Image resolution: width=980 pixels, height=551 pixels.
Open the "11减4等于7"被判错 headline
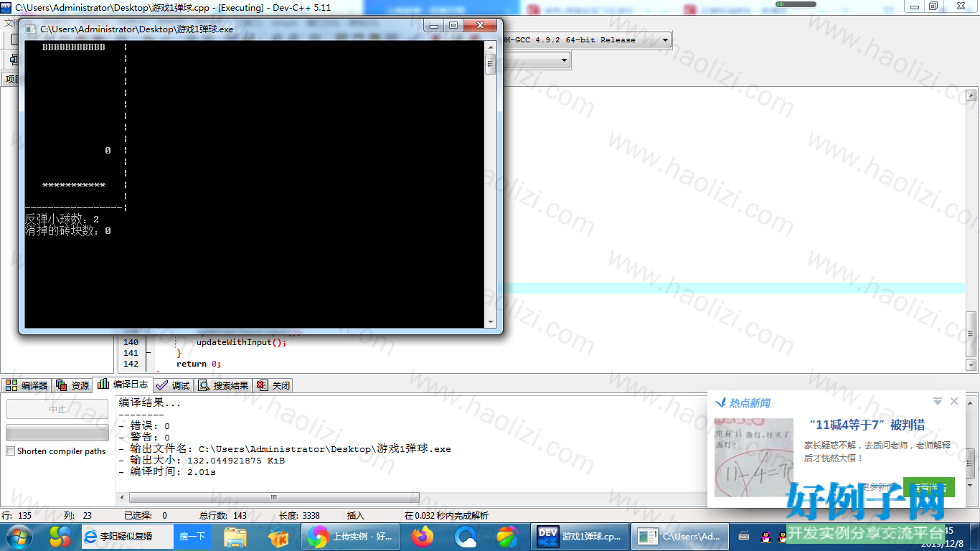click(x=867, y=425)
